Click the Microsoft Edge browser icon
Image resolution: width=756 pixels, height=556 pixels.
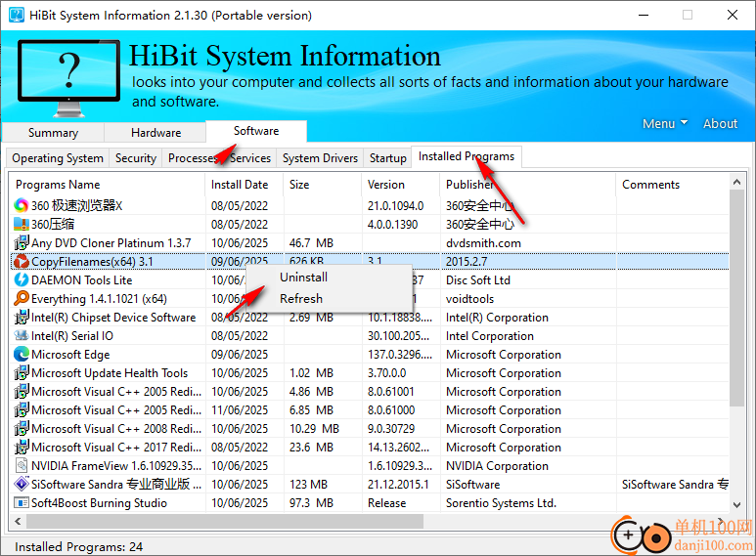(22, 355)
